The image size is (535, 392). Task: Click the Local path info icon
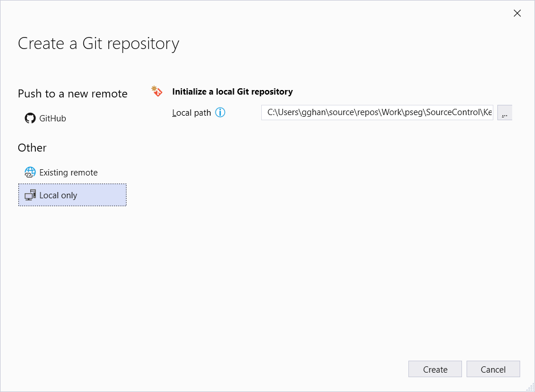[x=220, y=113]
